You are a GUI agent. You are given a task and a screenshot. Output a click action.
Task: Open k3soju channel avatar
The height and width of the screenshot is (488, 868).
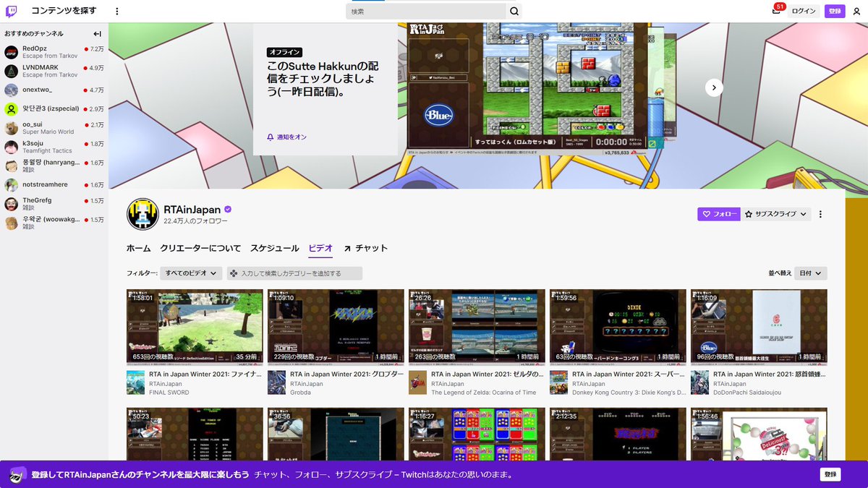point(11,147)
